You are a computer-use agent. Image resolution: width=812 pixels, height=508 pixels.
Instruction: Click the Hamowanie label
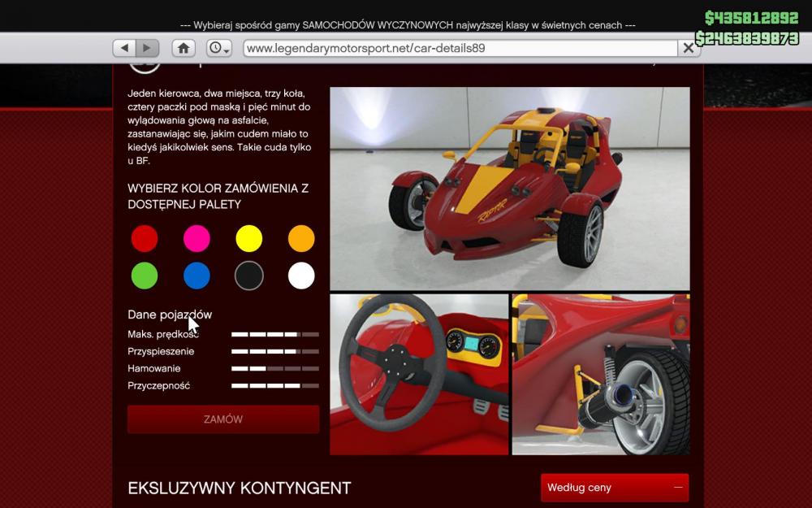[153, 368]
